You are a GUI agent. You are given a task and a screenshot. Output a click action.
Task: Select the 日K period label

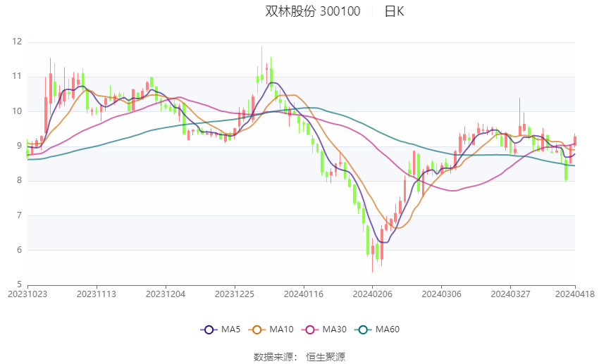click(x=394, y=11)
